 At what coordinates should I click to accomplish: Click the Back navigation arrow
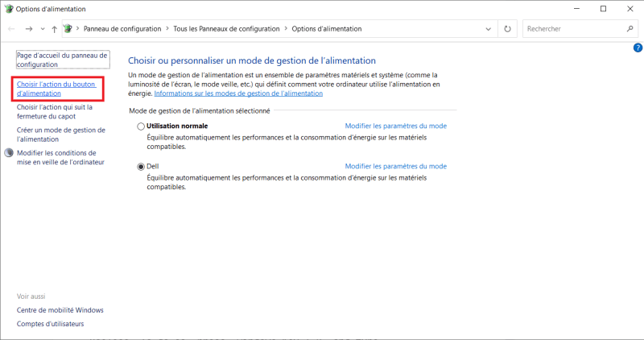[x=11, y=29]
